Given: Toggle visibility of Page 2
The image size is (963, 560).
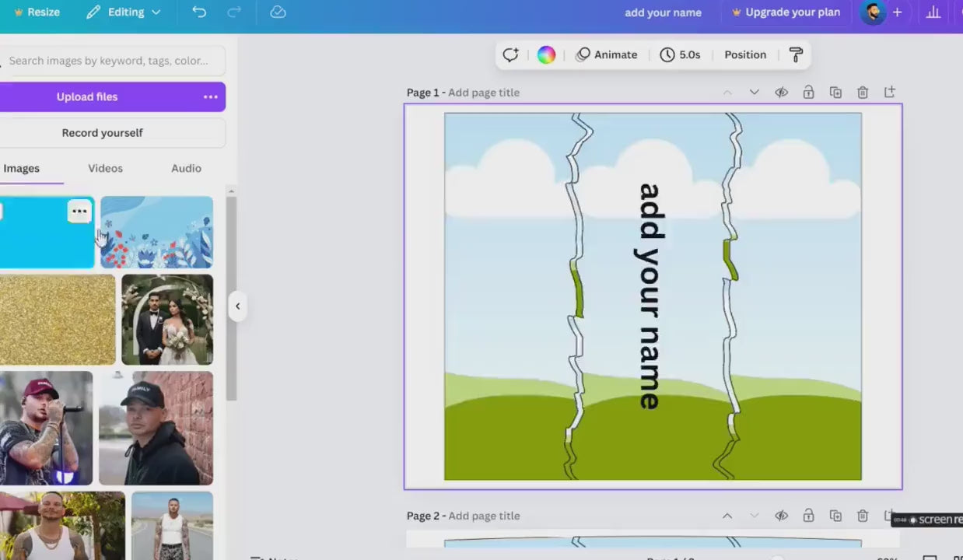Looking at the screenshot, I should (x=781, y=516).
